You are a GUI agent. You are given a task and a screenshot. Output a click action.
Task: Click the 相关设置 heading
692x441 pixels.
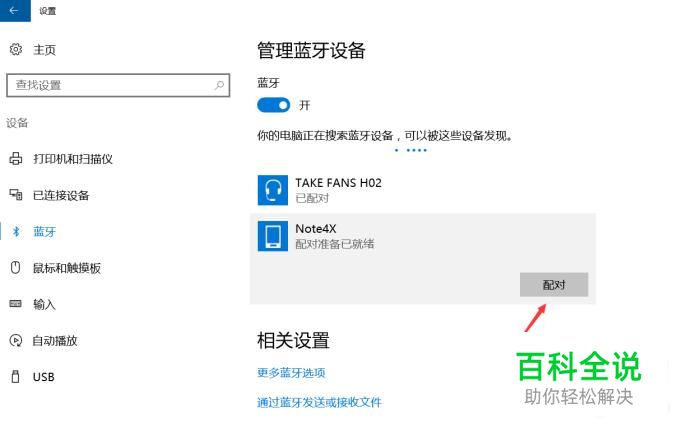293,340
